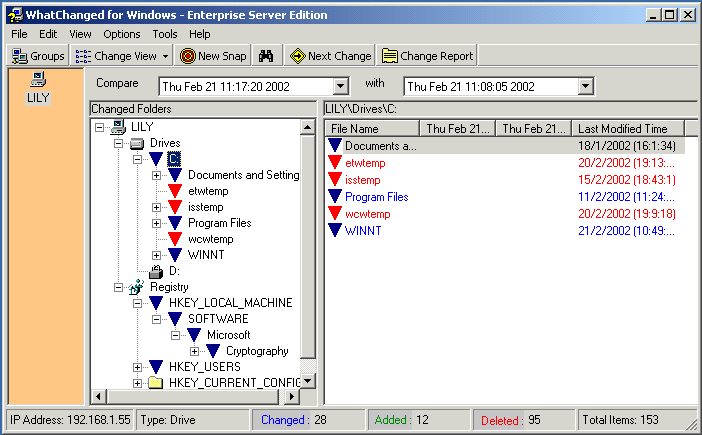Click the Drives icon in tree
Image resolution: width=702 pixels, height=435 pixels.
pos(137,144)
